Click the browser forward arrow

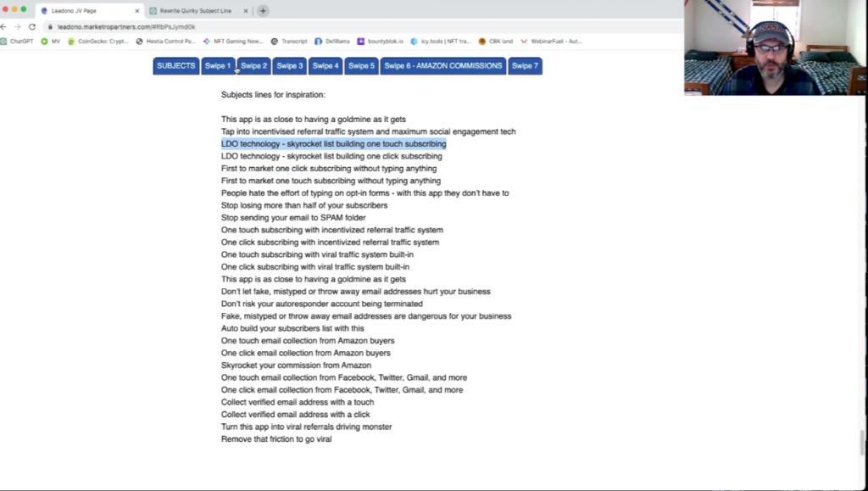[18, 26]
